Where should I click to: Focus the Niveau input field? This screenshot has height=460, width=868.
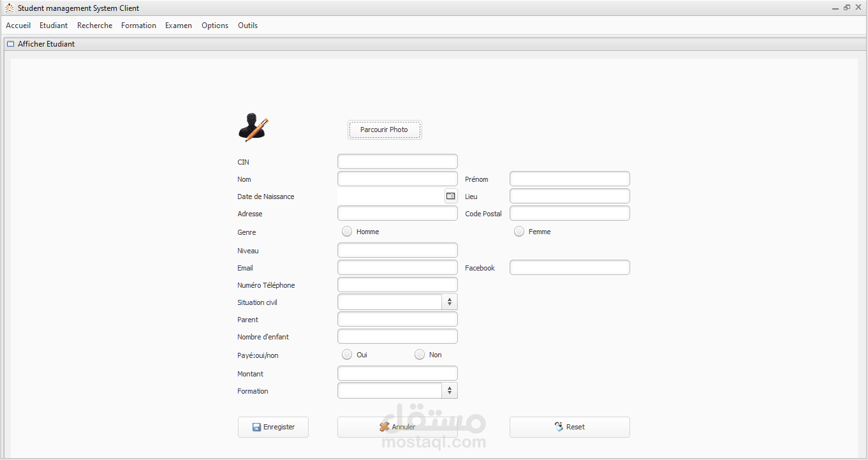pos(397,250)
